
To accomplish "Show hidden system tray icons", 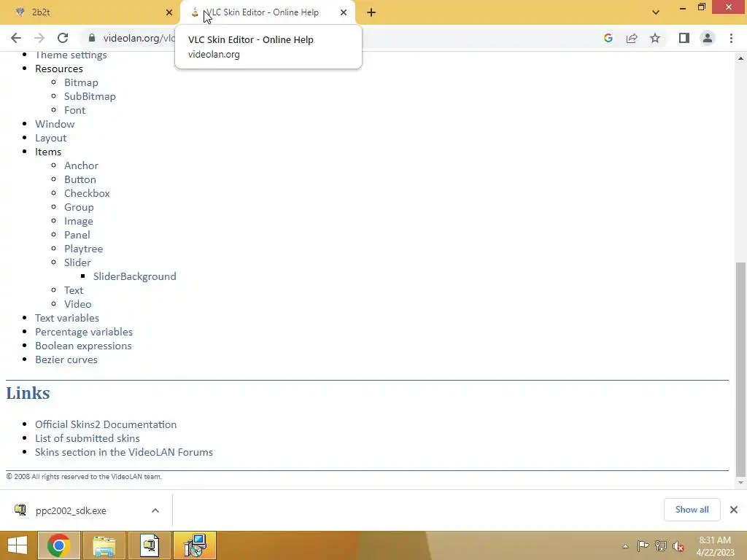I will click(625, 546).
